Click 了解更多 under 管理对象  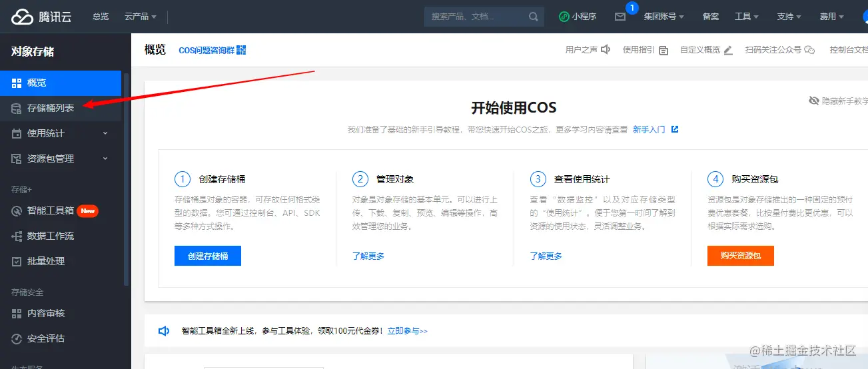pyautogui.click(x=368, y=256)
